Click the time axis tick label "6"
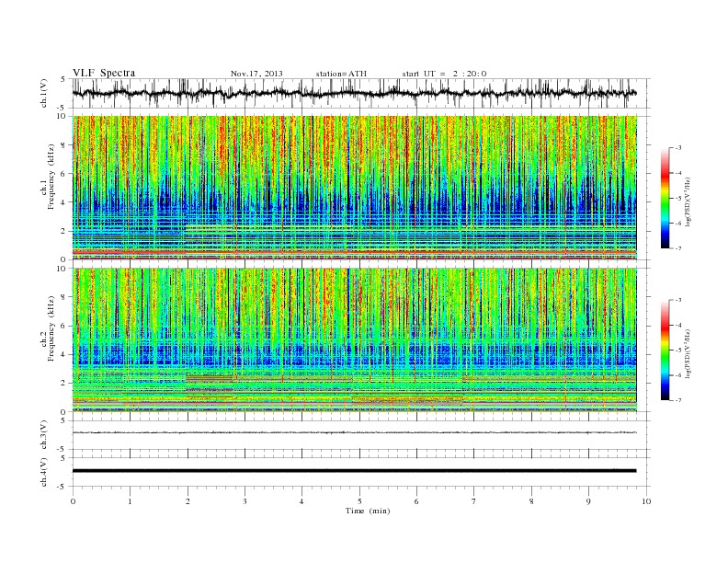 [x=416, y=501]
